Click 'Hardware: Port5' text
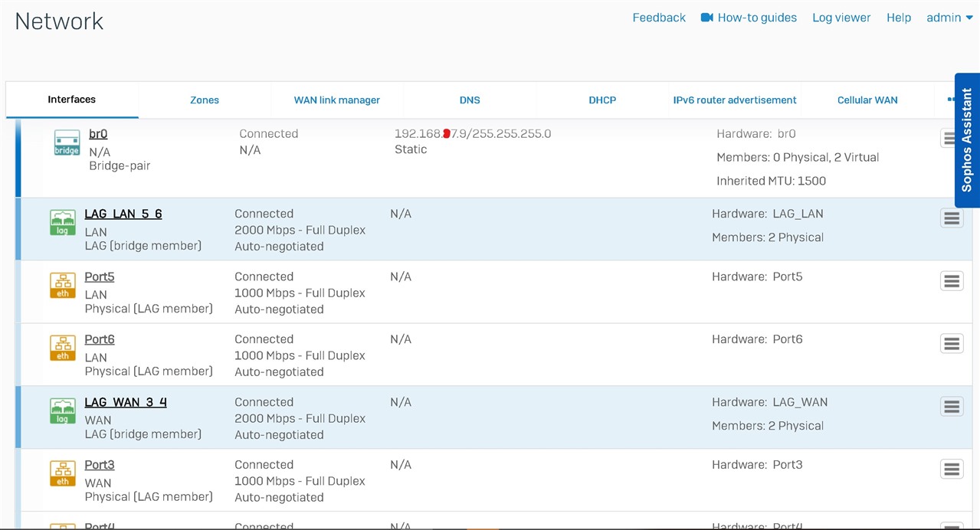Viewport: 980px width, 530px height. coord(757,277)
